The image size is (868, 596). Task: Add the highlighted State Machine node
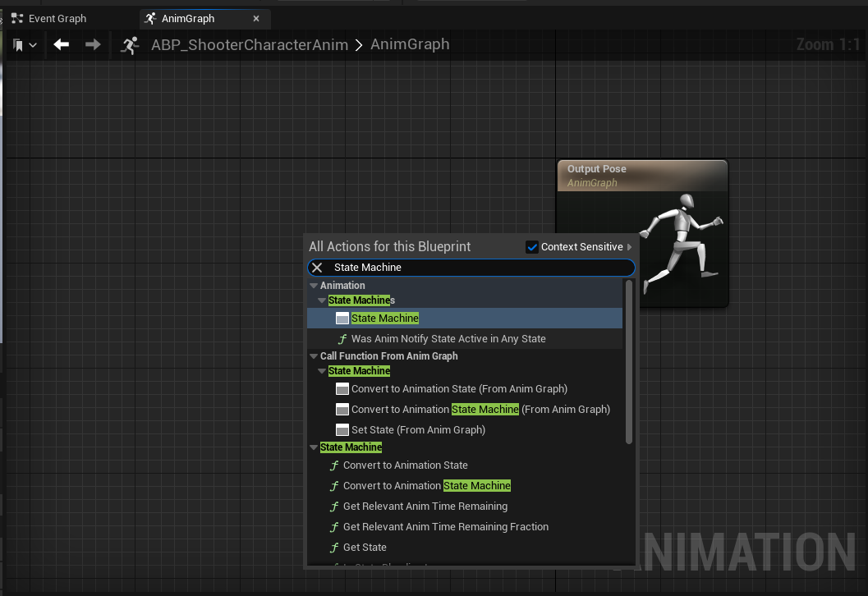[465, 319]
